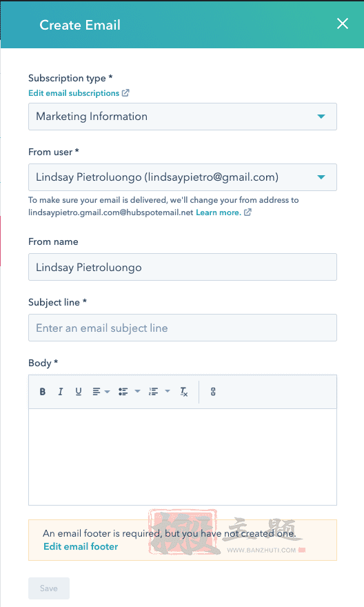Open the Edit email footer link
This screenshot has width=364, height=607.
81,546
